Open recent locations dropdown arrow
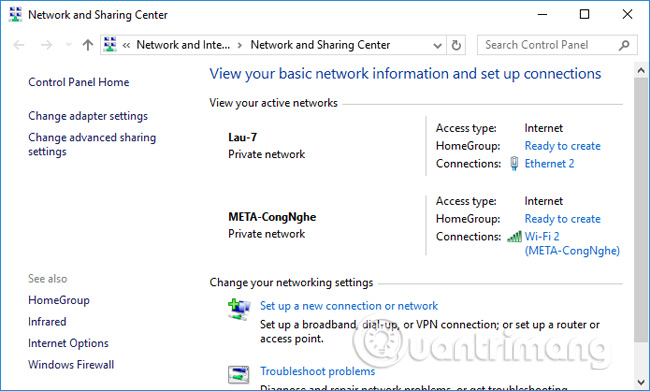The image size is (650, 391). [68, 45]
